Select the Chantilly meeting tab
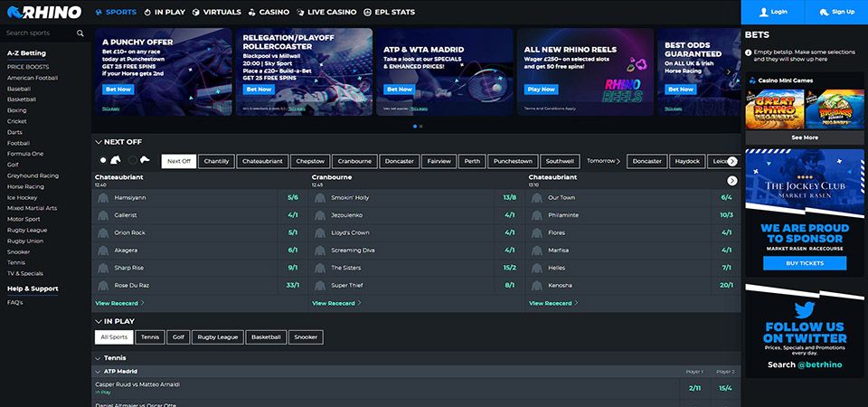This screenshot has width=868, height=407. click(216, 161)
